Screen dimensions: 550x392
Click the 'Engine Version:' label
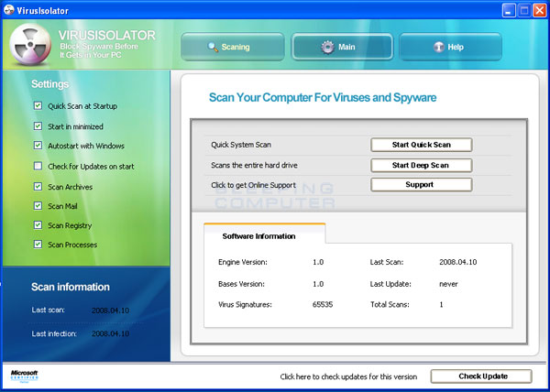pyautogui.click(x=242, y=262)
